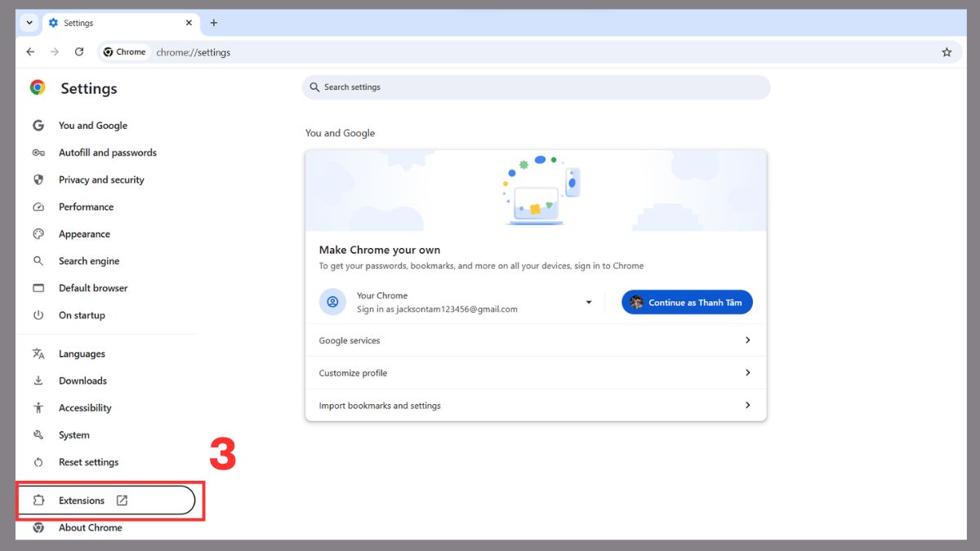Click the speedometer Performance icon
The width and height of the screenshot is (980, 551).
click(38, 207)
